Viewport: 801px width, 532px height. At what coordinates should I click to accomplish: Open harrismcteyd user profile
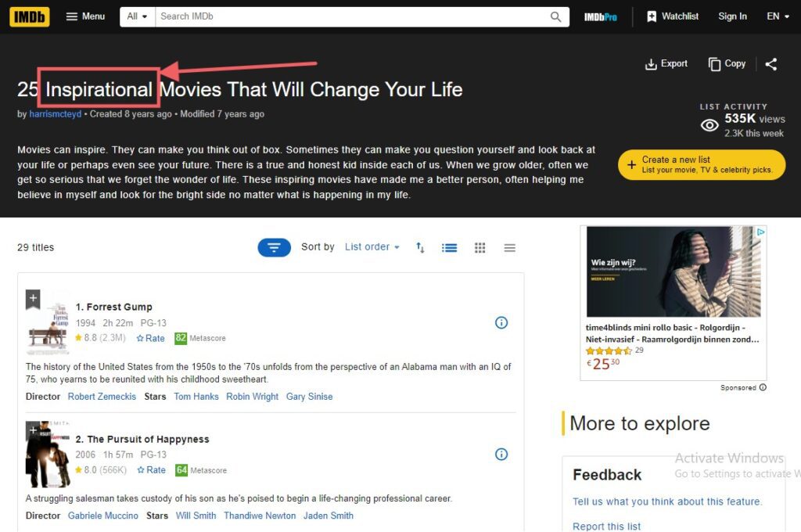(56, 114)
